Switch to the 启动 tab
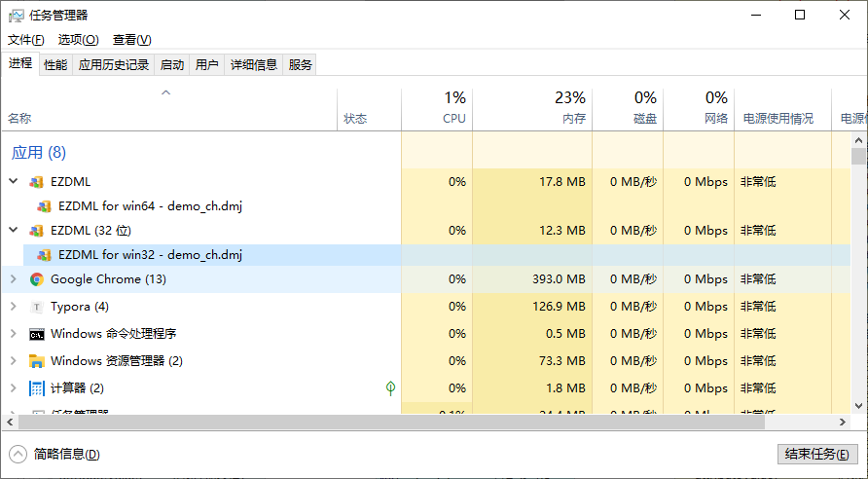868x479 pixels. (x=171, y=65)
